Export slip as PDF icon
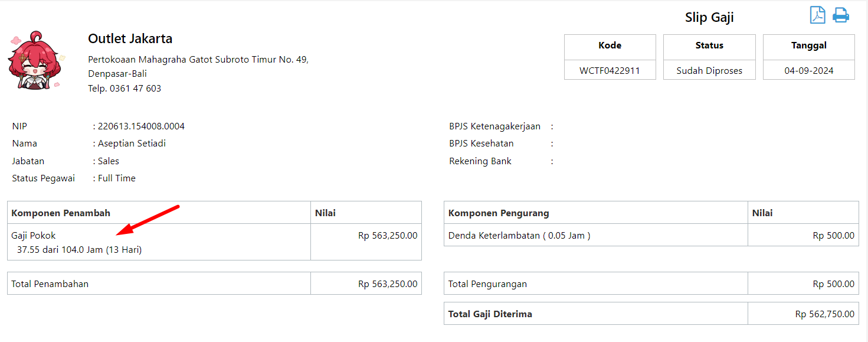Screen dimensions: 868x342 817,15
